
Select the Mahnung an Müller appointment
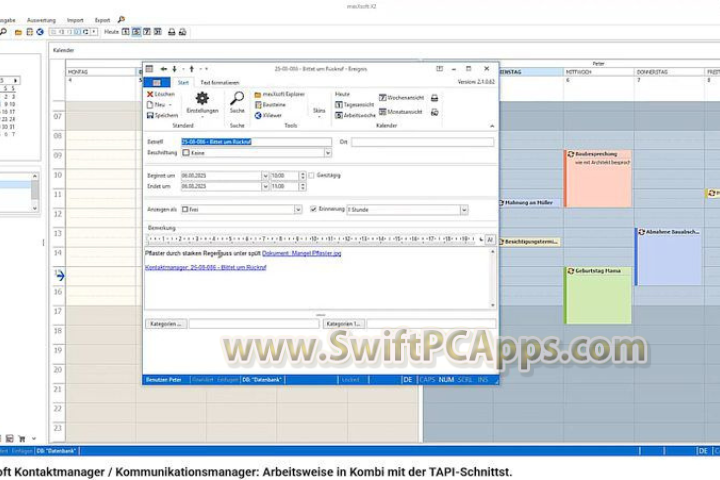[529, 203]
